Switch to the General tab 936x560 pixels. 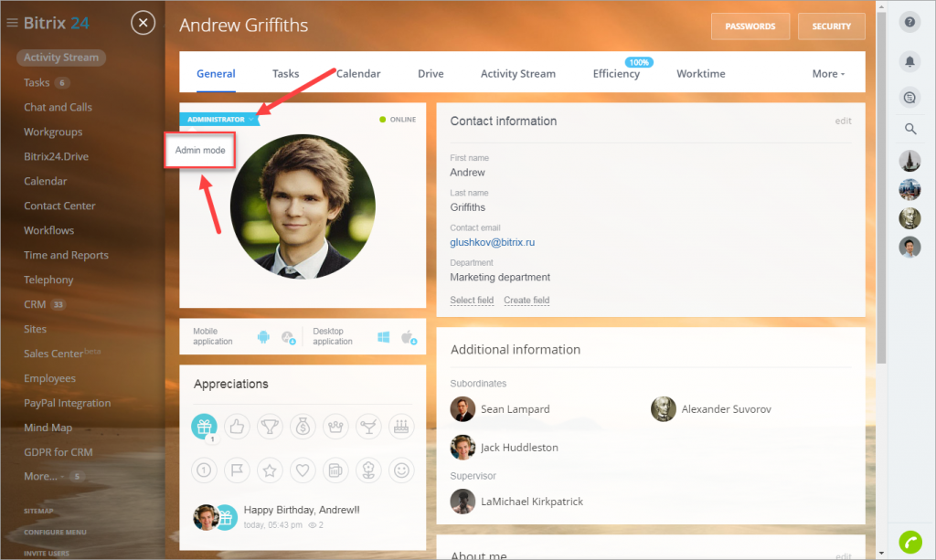point(216,74)
